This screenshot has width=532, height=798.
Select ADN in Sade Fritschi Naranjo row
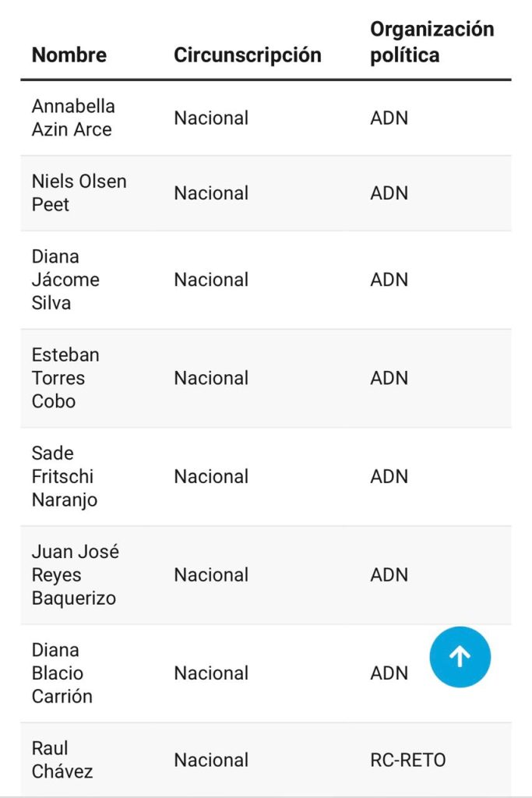[389, 477]
